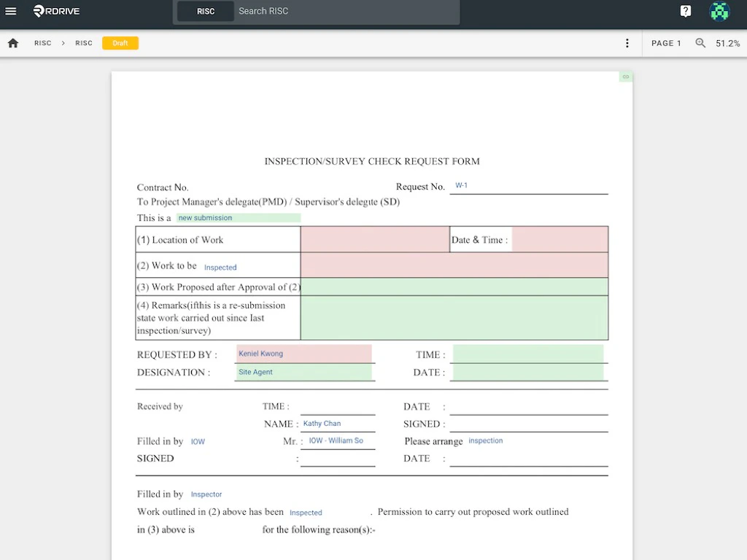The width and height of the screenshot is (747, 560).
Task: Click the RDrive logo
Action: pos(55,11)
